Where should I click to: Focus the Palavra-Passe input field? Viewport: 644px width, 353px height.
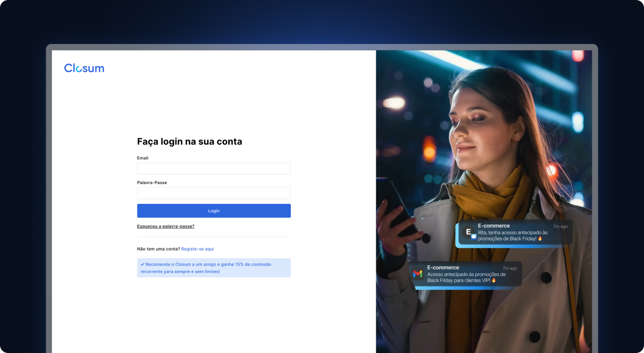pyautogui.click(x=214, y=193)
